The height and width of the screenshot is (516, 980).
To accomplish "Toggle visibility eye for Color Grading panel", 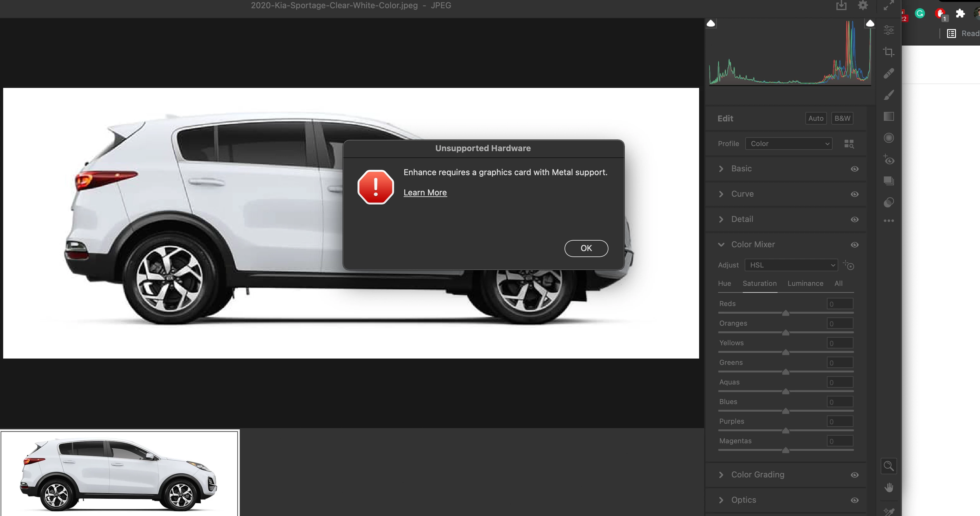I will 854,475.
